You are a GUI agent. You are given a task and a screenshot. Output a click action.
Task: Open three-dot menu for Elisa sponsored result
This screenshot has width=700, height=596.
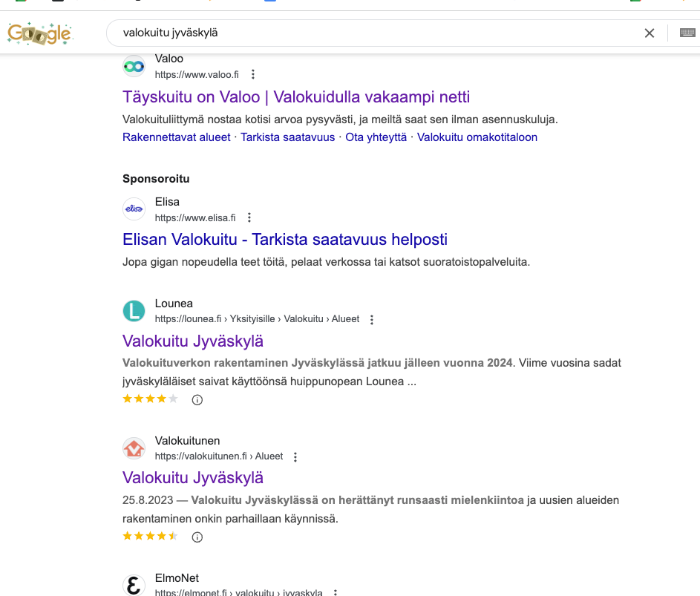[249, 217]
